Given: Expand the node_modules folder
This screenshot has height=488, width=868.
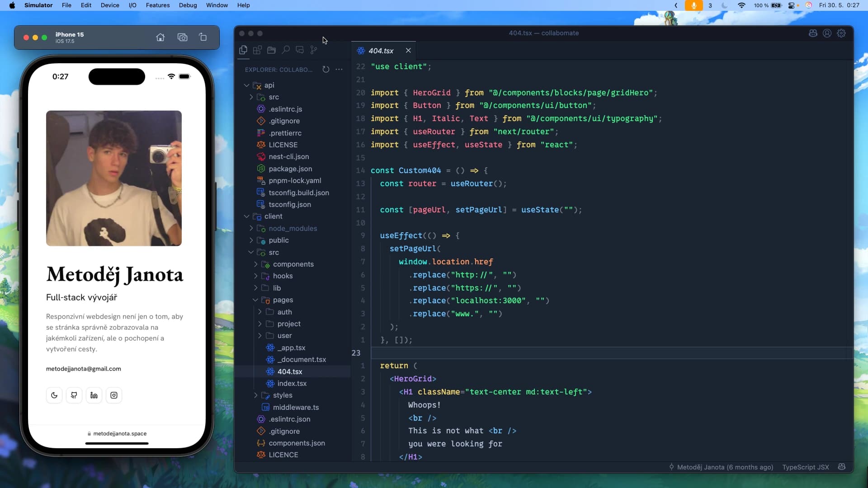Looking at the screenshot, I should tap(251, 228).
